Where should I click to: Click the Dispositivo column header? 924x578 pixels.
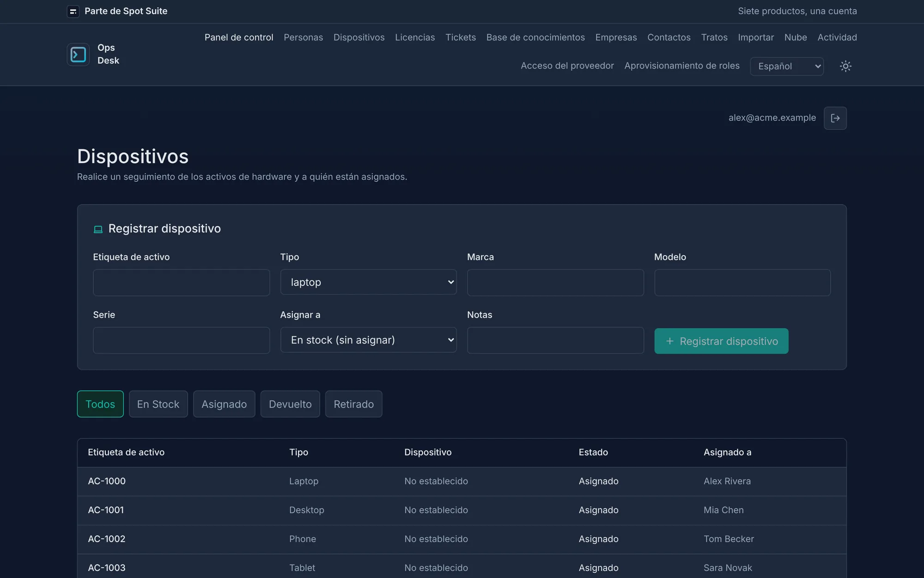click(428, 452)
